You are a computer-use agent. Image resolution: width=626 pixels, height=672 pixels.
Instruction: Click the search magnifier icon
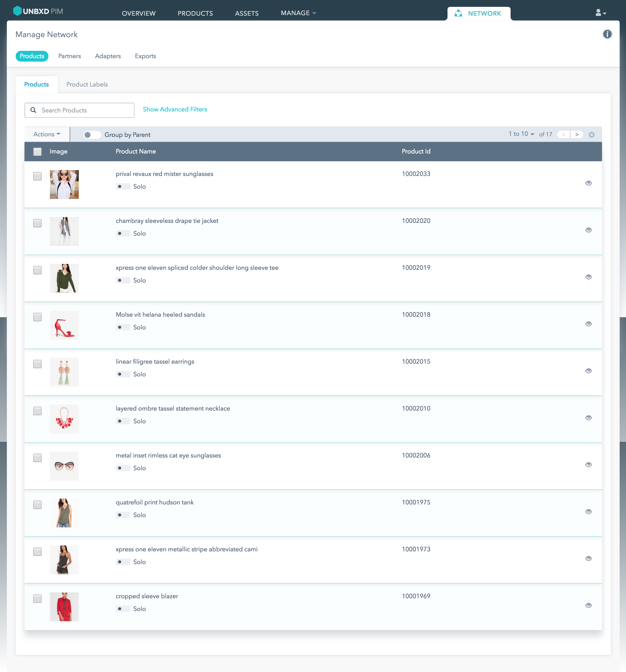33,110
